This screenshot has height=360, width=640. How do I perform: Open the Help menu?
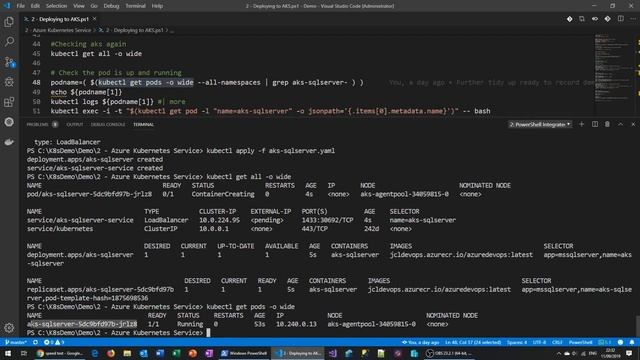(157, 6)
